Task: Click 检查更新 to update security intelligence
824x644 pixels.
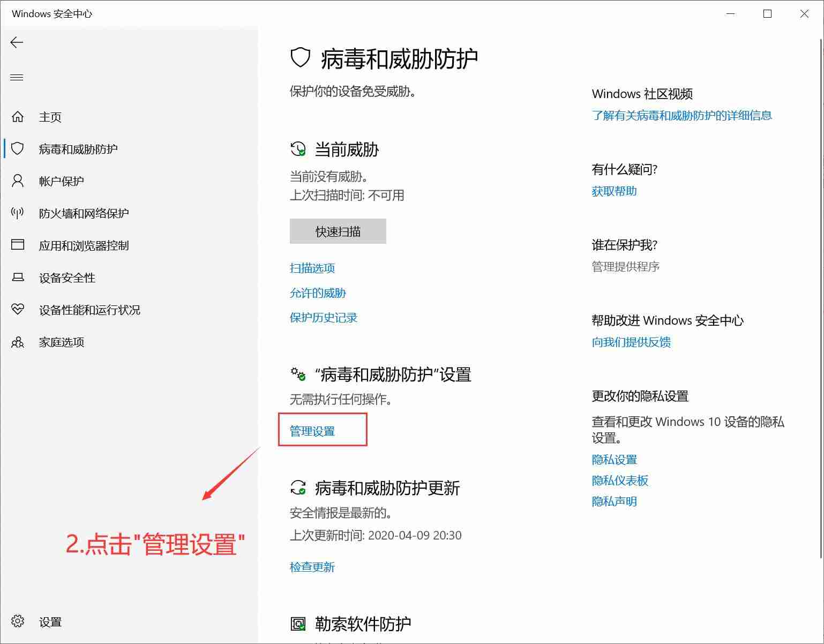Action: [312, 567]
